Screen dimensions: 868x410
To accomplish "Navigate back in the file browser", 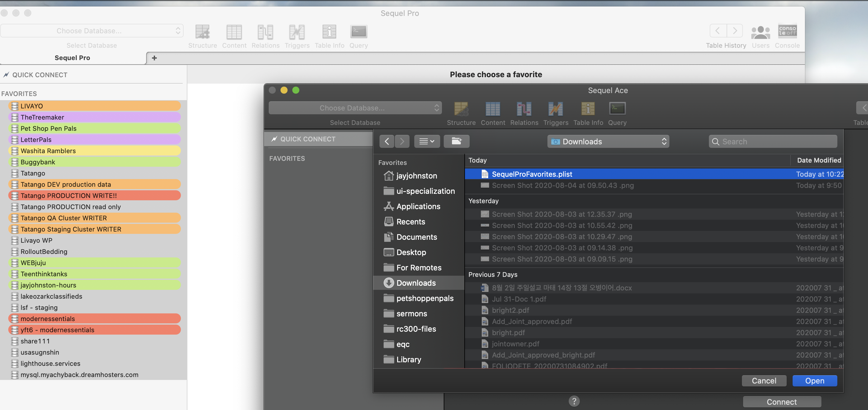I will pos(387,141).
